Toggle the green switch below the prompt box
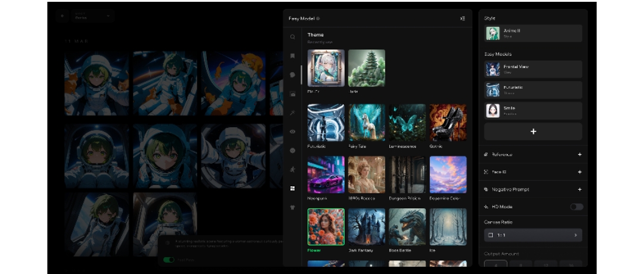Image resolution: width=644 pixels, height=274 pixels. tap(169, 260)
